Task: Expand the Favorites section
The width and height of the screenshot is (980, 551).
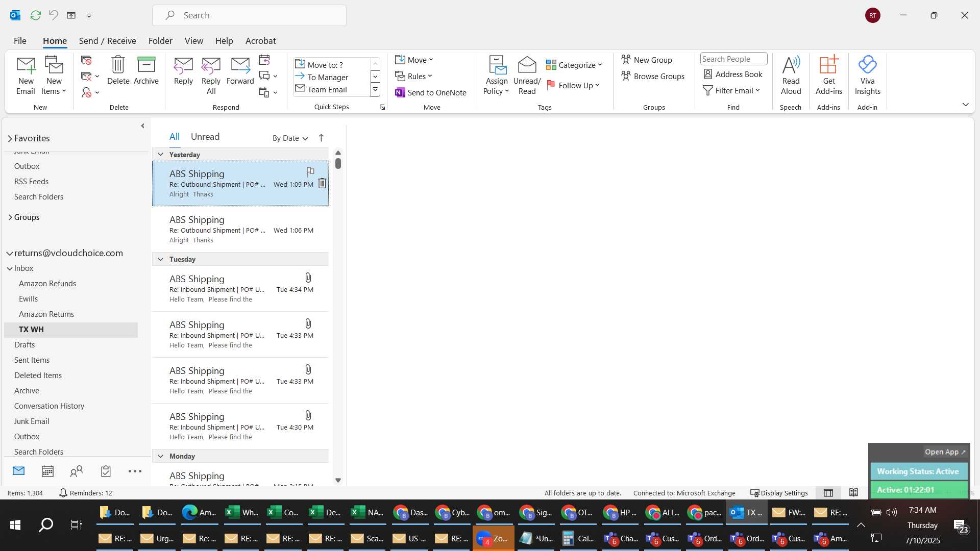Action: tap(10, 139)
